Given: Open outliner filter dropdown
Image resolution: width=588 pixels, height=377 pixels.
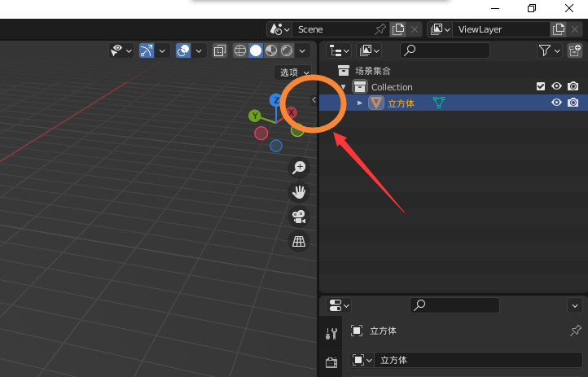Looking at the screenshot, I should [550, 50].
